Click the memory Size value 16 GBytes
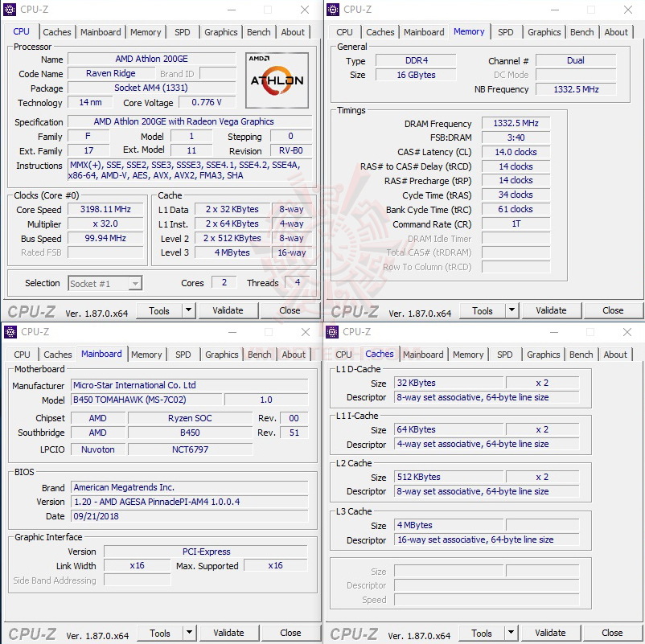The width and height of the screenshot is (645, 644). click(x=416, y=75)
